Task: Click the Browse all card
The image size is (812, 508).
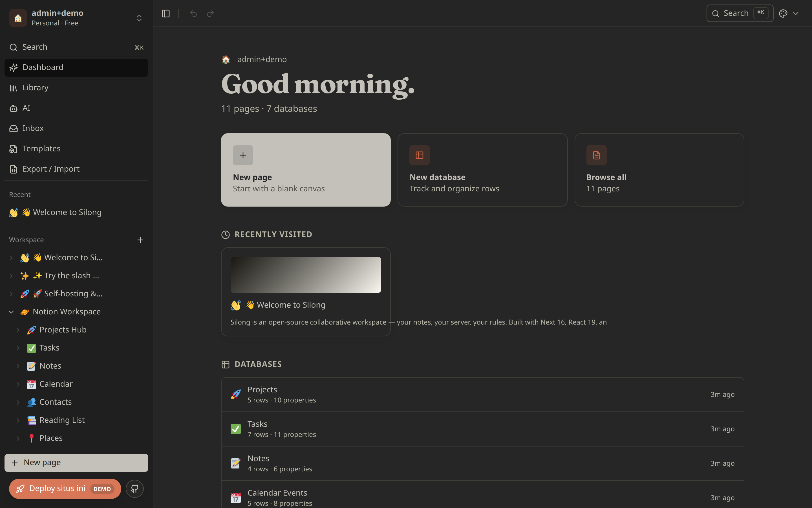Action: (659, 170)
